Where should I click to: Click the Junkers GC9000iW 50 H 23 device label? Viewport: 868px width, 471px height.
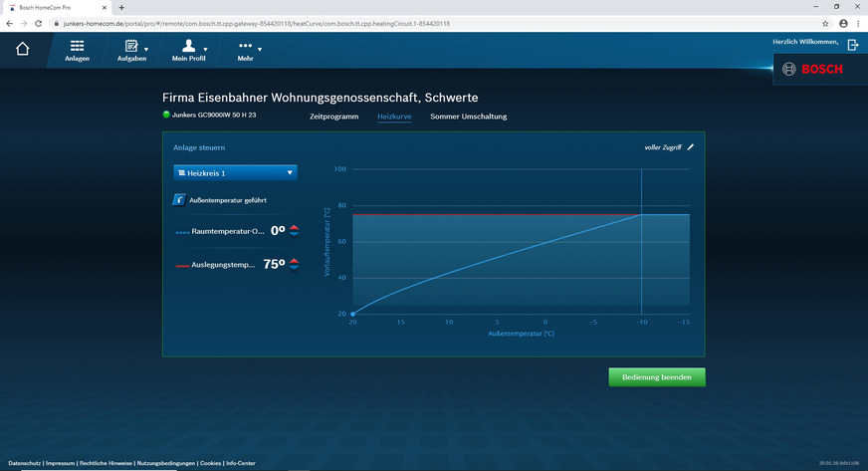[x=214, y=116]
